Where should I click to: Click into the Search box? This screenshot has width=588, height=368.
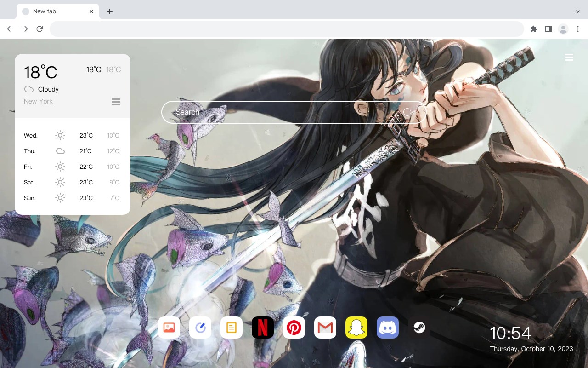click(x=294, y=112)
